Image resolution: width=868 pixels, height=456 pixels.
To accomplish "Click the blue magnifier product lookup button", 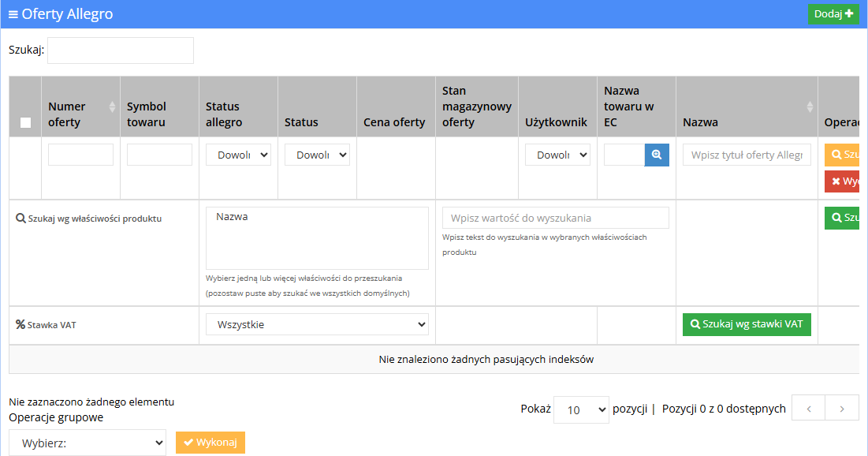I will 657,155.
